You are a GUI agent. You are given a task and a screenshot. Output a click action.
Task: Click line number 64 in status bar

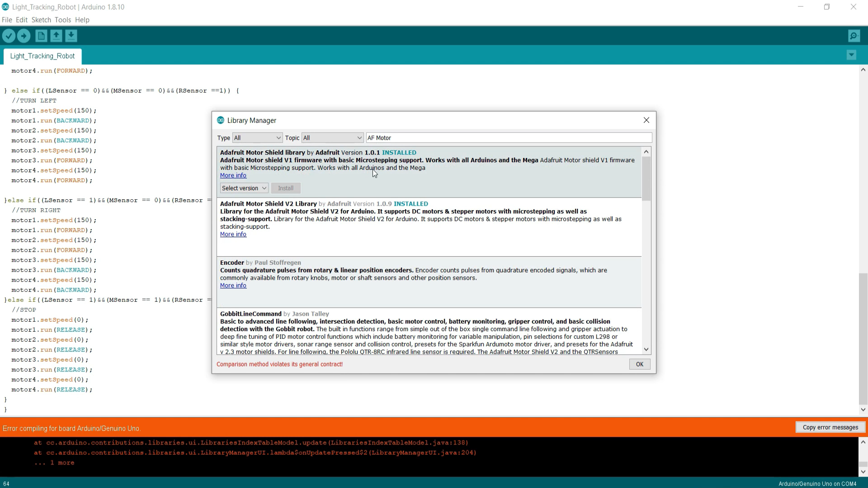click(x=6, y=483)
